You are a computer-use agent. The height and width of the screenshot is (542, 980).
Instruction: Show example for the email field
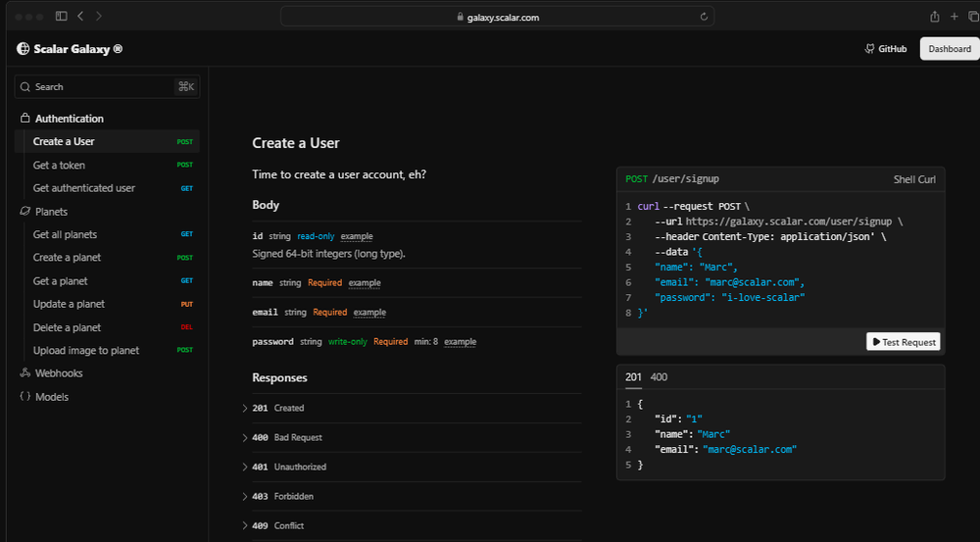tap(369, 312)
